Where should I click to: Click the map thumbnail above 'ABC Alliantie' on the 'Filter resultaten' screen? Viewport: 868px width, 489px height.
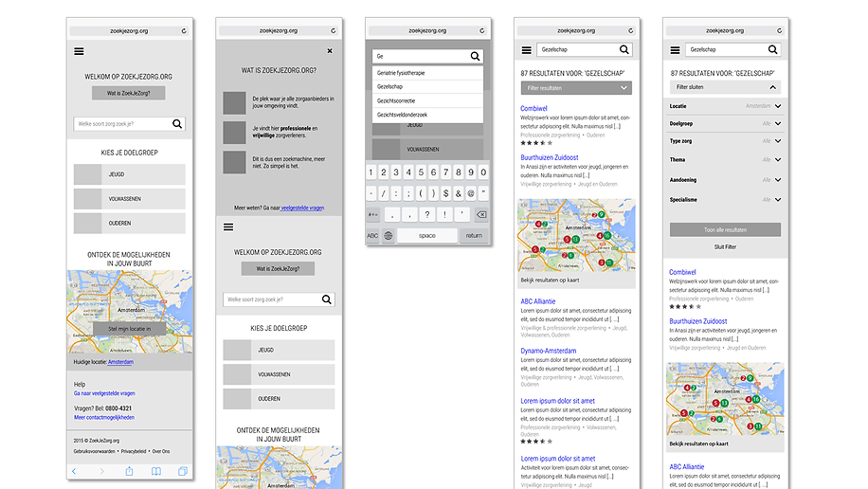[576, 235]
